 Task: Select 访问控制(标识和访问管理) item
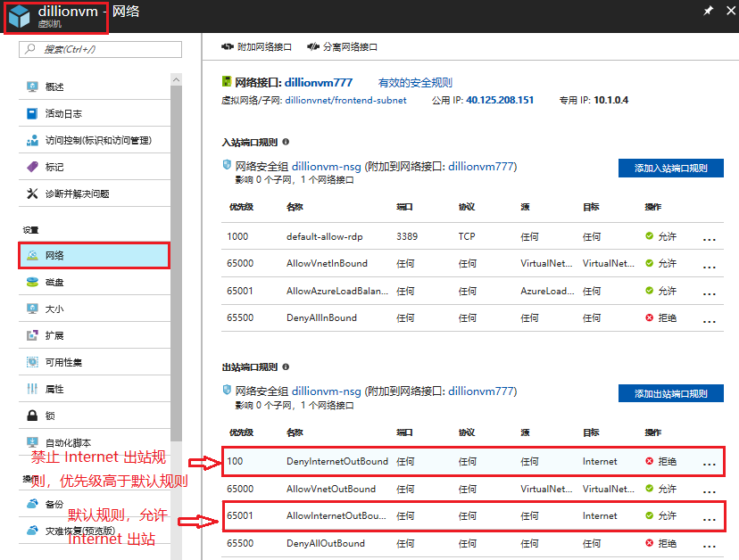98,140
